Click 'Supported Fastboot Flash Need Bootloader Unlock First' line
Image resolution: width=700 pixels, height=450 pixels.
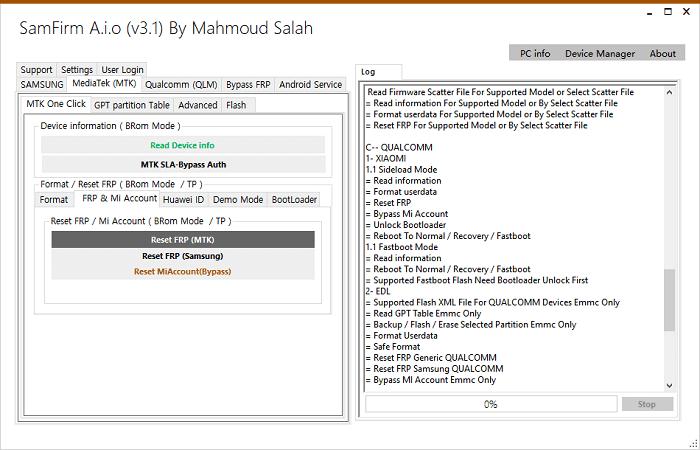477,280
